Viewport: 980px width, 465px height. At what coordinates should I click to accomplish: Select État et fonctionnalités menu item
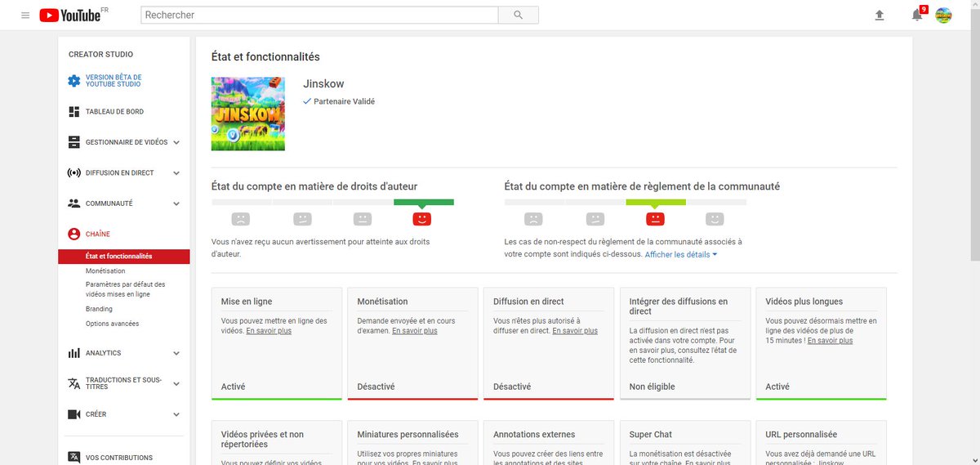pyautogui.click(x=124, y=257)
